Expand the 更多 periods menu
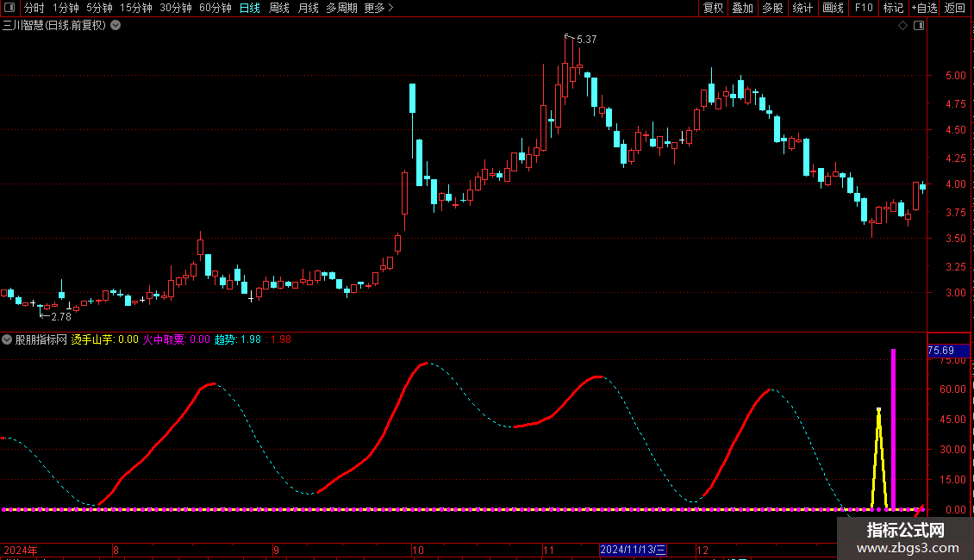This screenshot has width=974, height=560. pyautogui.click(x=378, y=8)
